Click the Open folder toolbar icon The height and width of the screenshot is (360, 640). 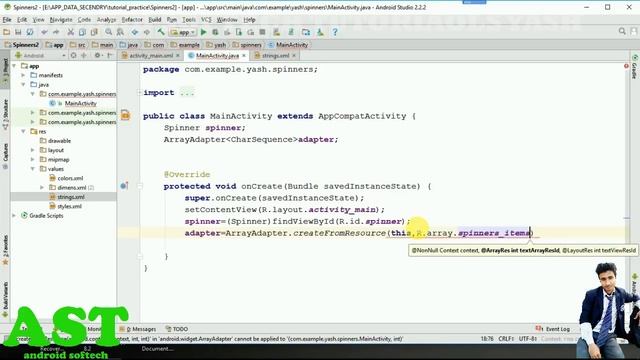click(7, 32)
